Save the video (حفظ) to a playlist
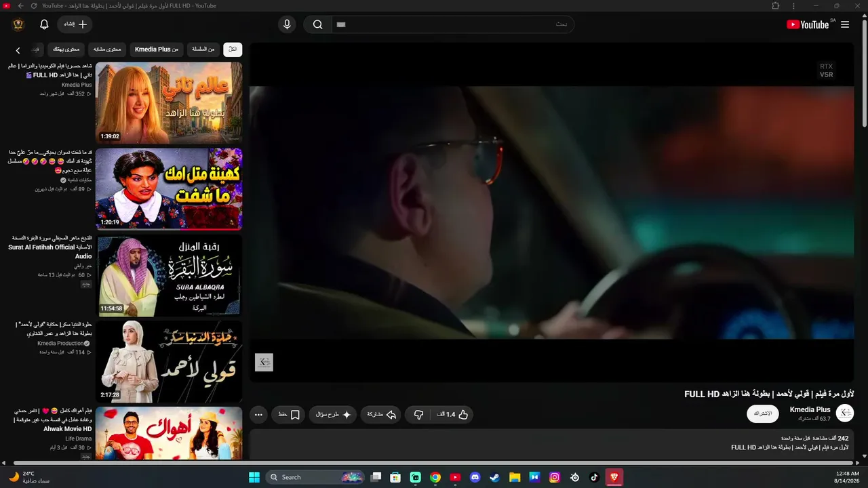 pyautogui.click(x=290, y=414)
